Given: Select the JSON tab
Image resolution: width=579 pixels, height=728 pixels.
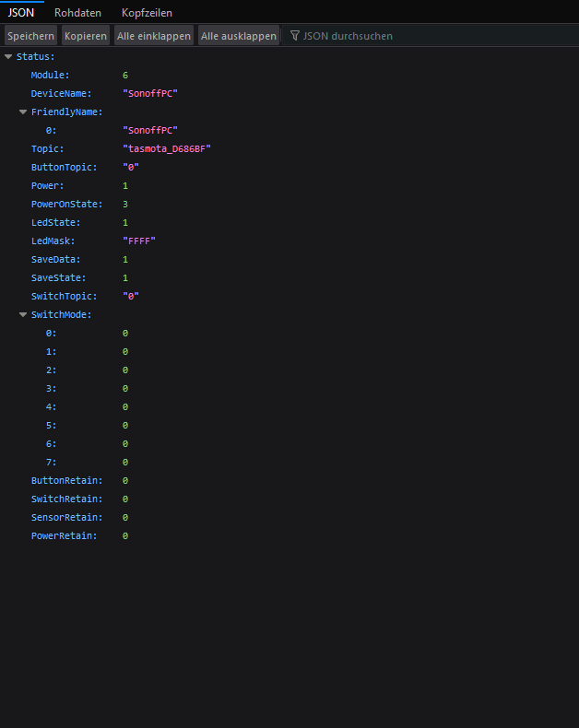Looking at the screenshot, I should [21, 13].
